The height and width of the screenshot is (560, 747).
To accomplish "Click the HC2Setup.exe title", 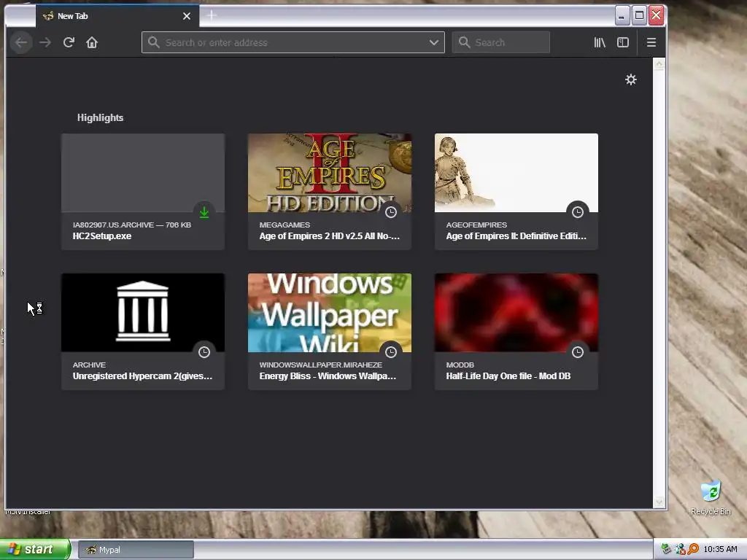I will click(102, 236).
